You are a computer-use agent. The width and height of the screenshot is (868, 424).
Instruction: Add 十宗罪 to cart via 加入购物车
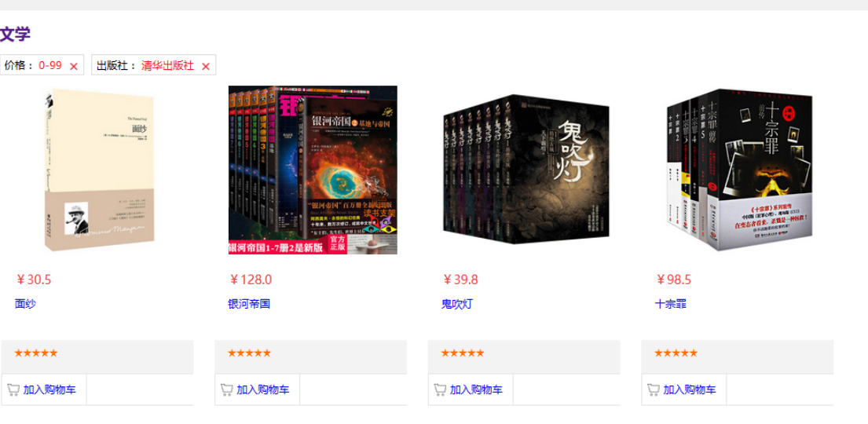tap(690, 389)
